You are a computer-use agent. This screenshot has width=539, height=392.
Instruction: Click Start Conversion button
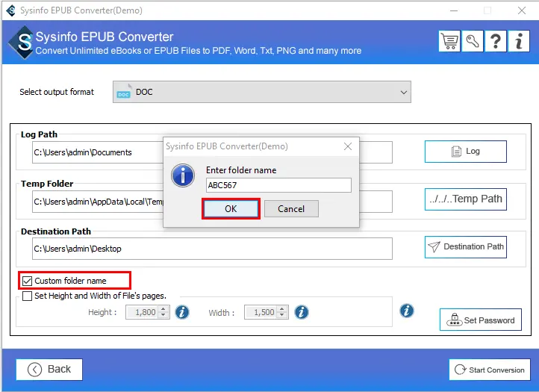click(x=490, y=370)
